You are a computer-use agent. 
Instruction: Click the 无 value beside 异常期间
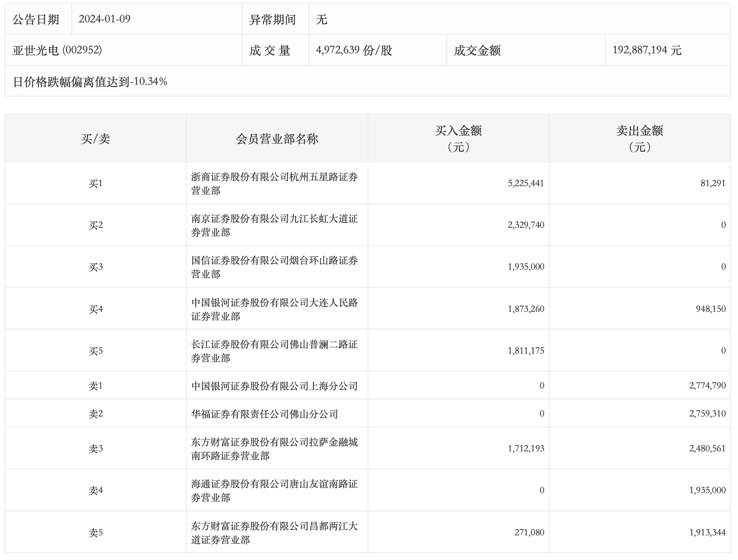322,20
